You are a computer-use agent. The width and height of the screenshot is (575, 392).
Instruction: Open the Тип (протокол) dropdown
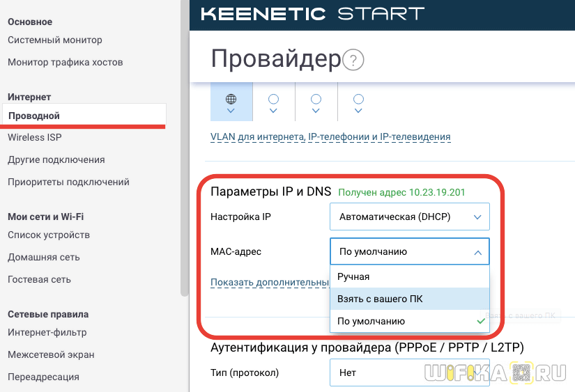click(x=409, y=373)
